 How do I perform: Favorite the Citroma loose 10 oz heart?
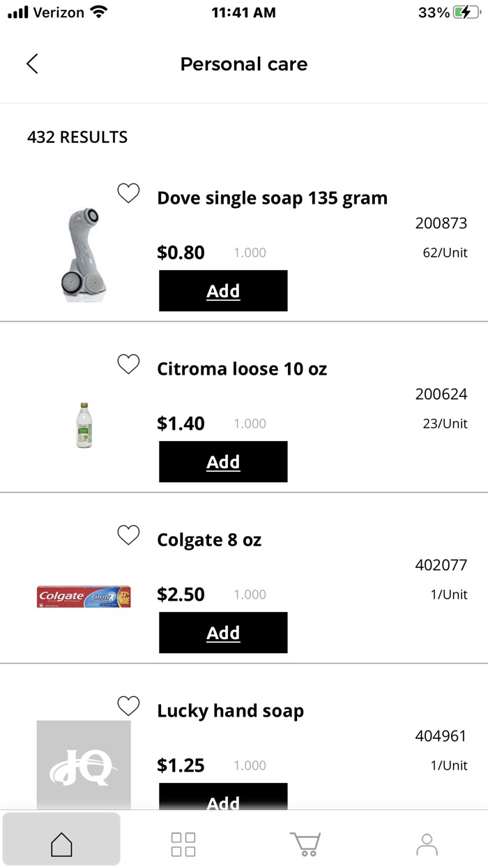pos(128,364)
